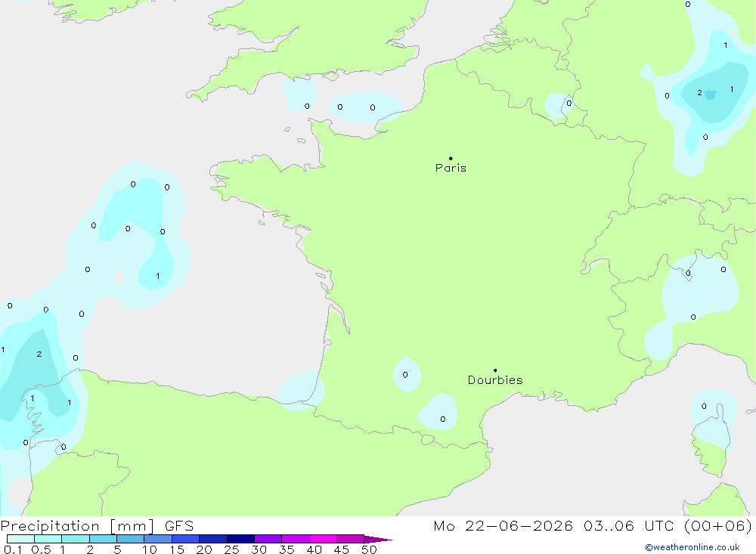Click the legend scale label '0.5'
Screen dimensions: 756x554
[41, 549]
